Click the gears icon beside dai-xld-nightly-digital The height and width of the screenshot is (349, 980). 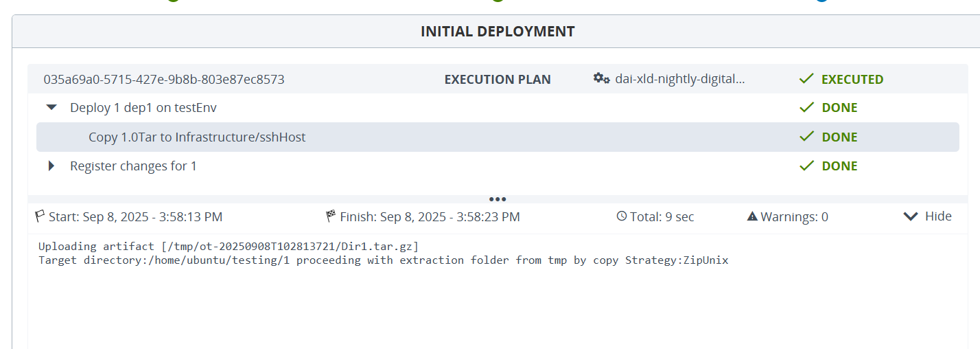[x=601, y=78]
